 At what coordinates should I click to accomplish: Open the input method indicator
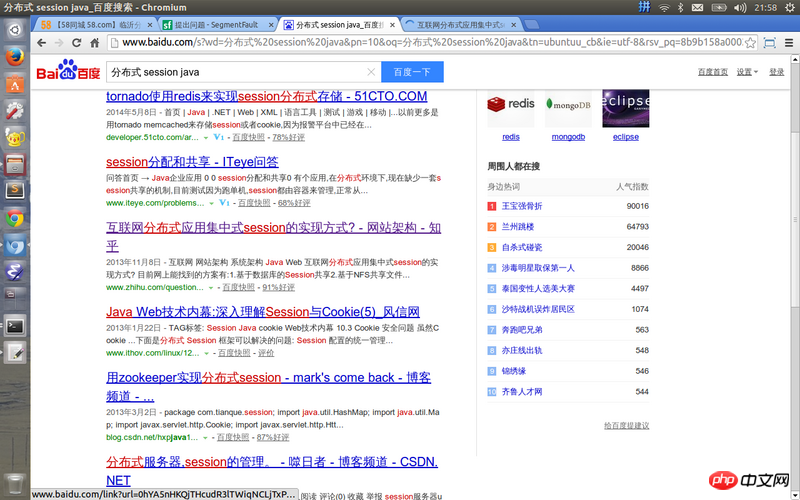(x=645, y=7)
